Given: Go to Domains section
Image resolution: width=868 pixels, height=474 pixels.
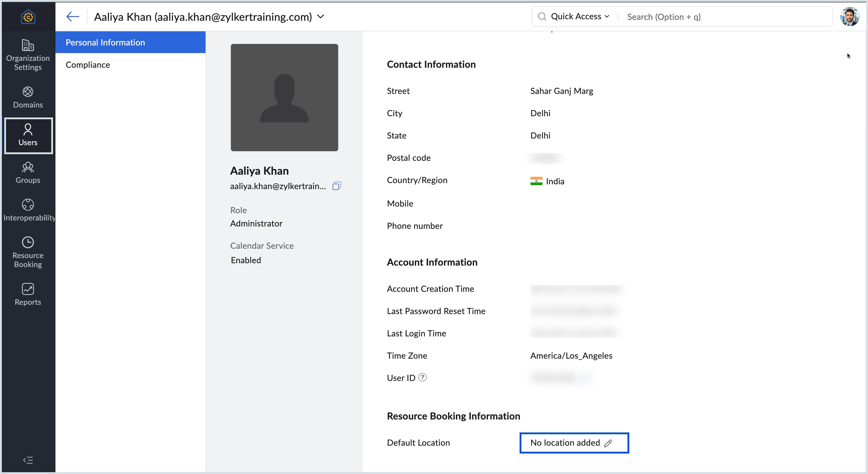Looking at the screenshot, I should [28, 97].
